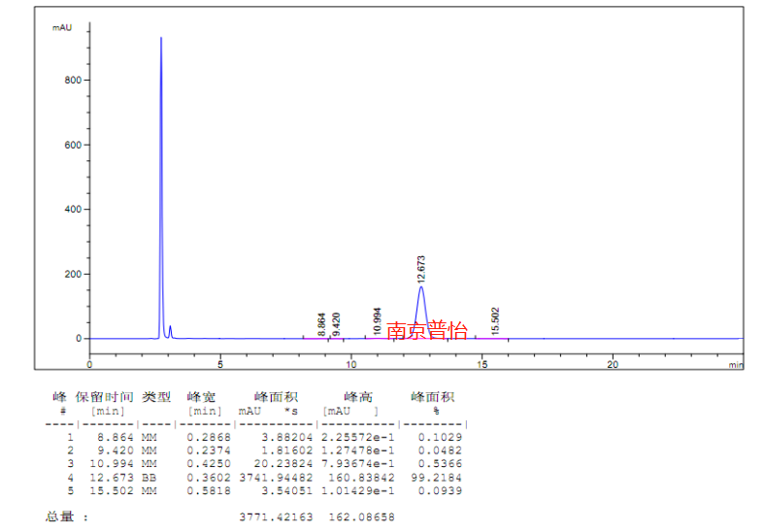
Task: Click the 总量 total row label
Action: (x=60, y=516)
